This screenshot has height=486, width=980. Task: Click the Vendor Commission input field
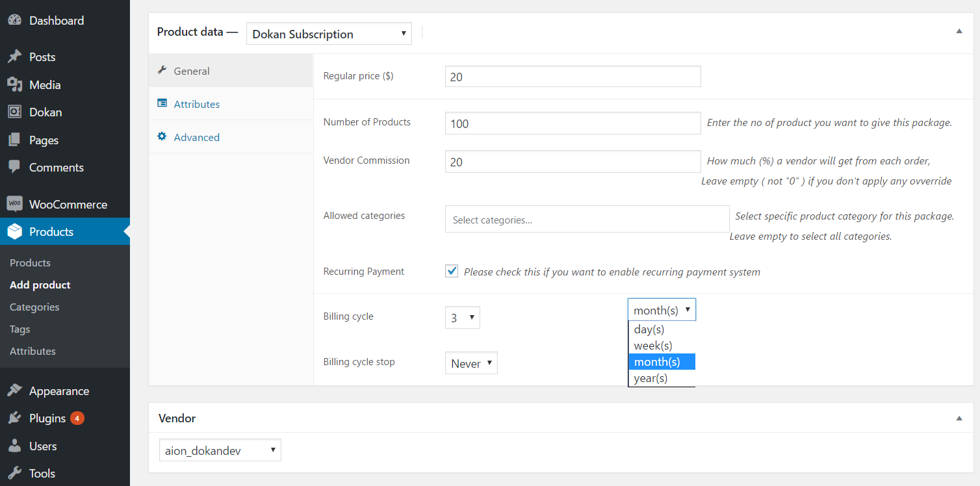573,162
